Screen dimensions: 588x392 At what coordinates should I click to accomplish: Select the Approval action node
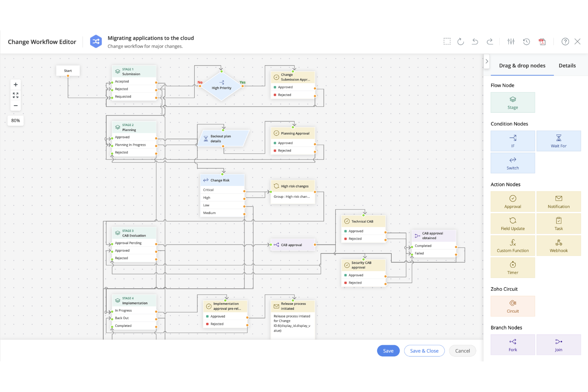(x=513, y=201)
